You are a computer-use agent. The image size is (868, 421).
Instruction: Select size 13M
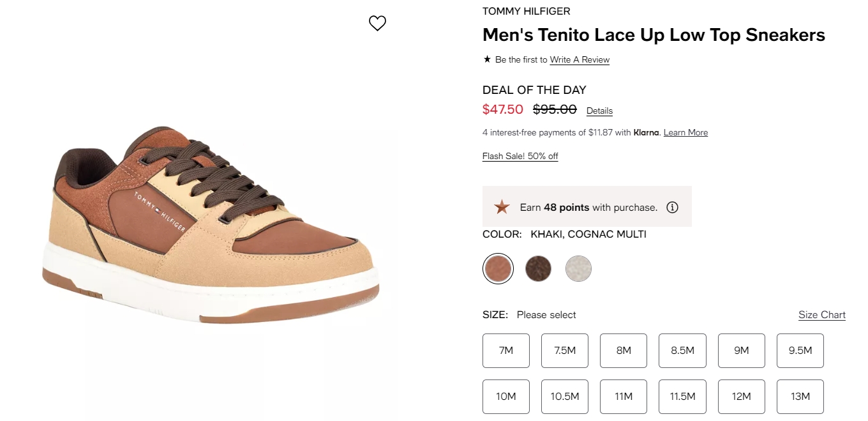(x=800, y=397)
